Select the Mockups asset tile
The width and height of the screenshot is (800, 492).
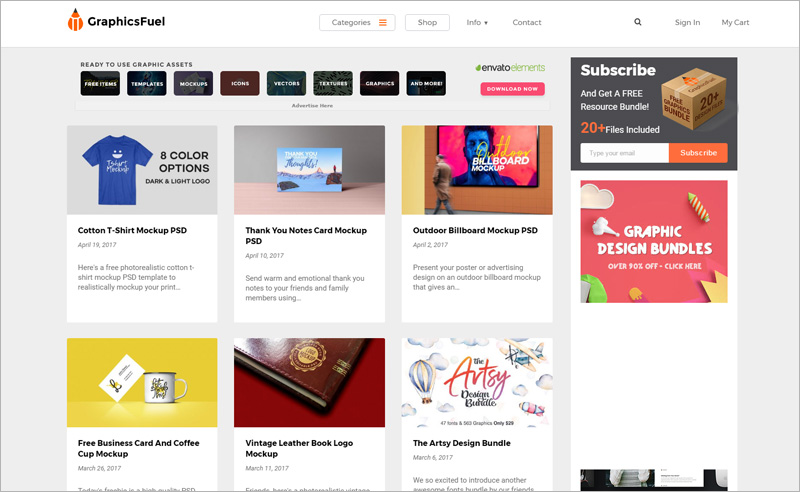pos(193,83)
